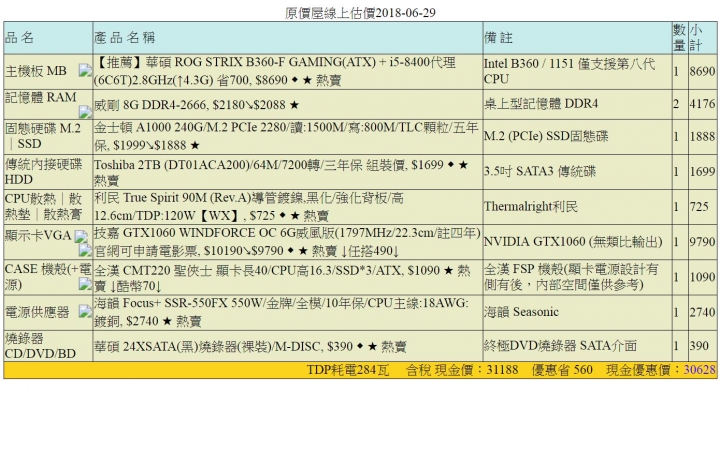The height and width of the screenshot is (453, 720).
Task: Select the 記憶體 RAM category label
Action: coord(40,97)
